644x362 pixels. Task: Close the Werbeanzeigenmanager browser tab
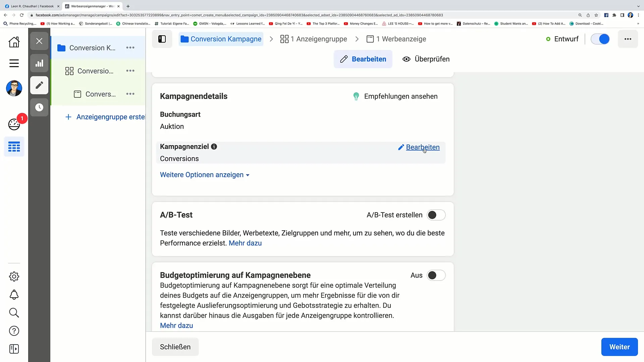click(118, 6)
